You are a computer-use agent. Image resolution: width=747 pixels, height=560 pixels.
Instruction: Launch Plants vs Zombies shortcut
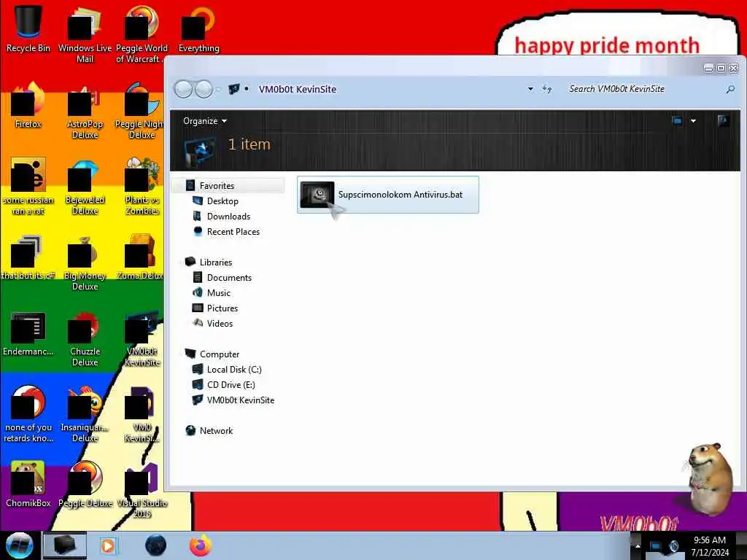pyautogui.click(x=142, y=186)
